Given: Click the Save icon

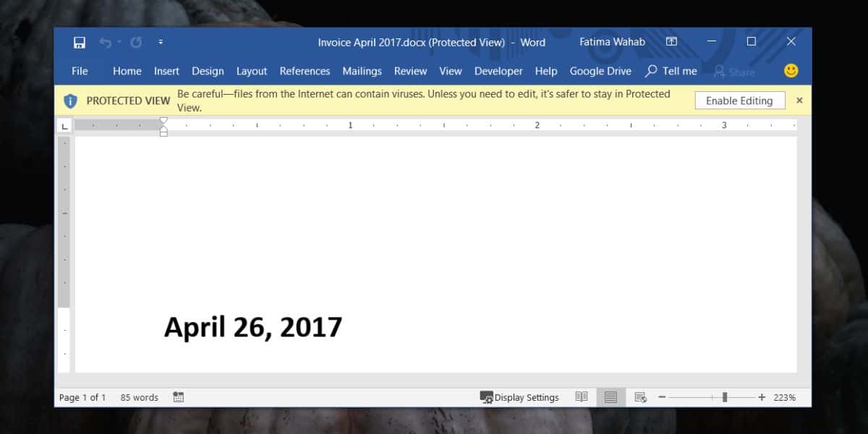Looking at the screenshot, I should pos(80,41).
